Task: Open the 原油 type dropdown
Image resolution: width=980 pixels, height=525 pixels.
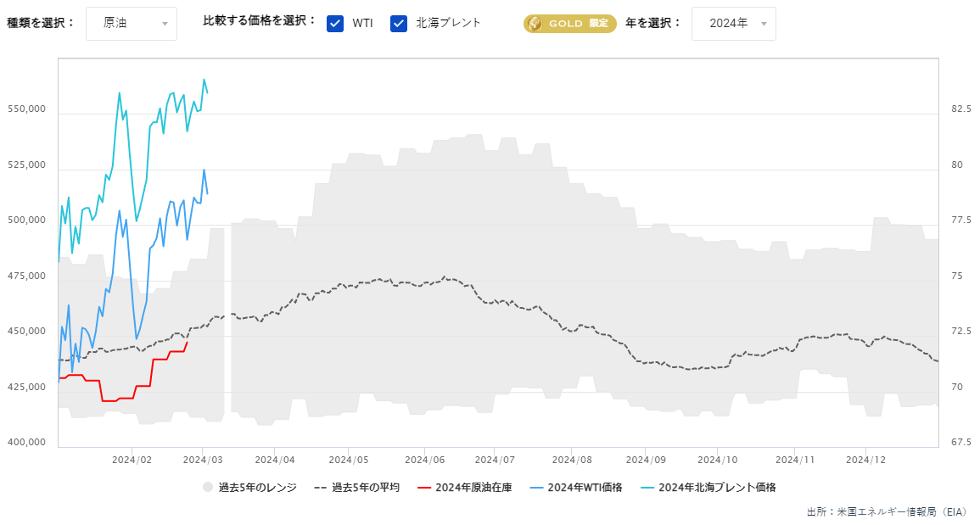Action: tap(132, 24)
